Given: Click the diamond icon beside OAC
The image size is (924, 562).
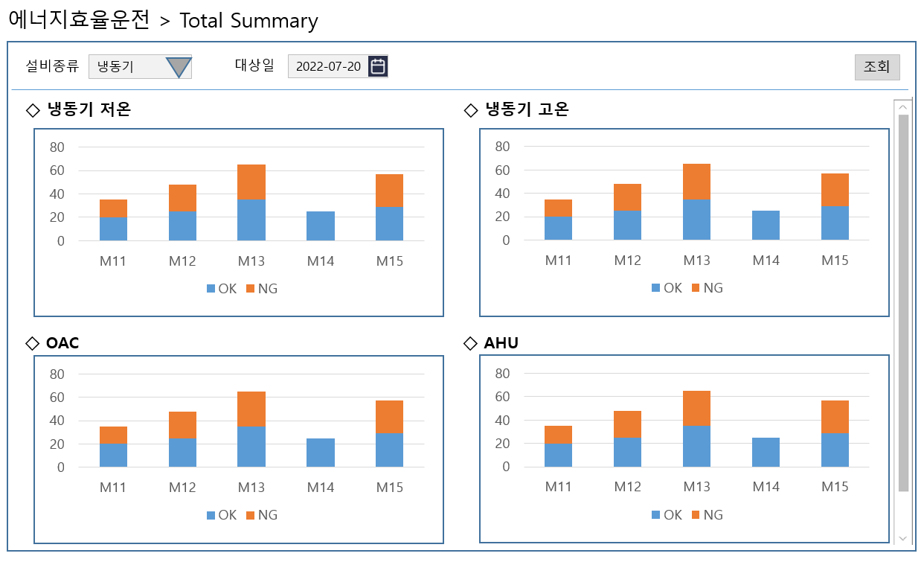Looking at the screenshot, I should 32,343.
